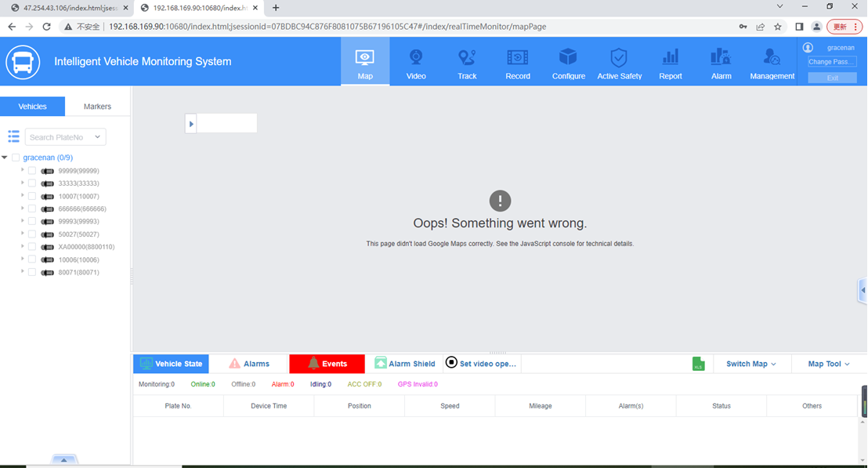Open the Management module
Image resolution: width=868 pixels, height=468 pixels.
click(x=772, y=61)
